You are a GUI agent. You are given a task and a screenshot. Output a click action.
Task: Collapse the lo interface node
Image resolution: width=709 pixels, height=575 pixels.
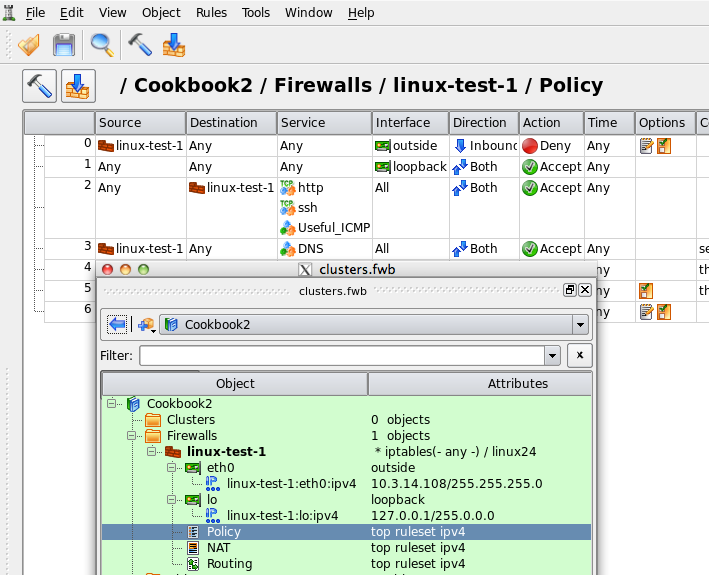pos(171,500)
